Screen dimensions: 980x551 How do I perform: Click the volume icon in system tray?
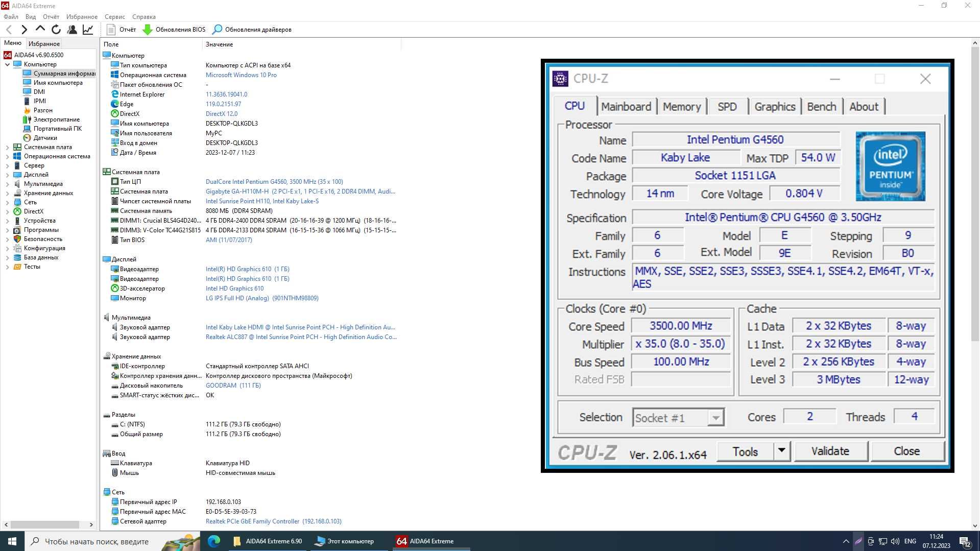[x=895, y=541]
